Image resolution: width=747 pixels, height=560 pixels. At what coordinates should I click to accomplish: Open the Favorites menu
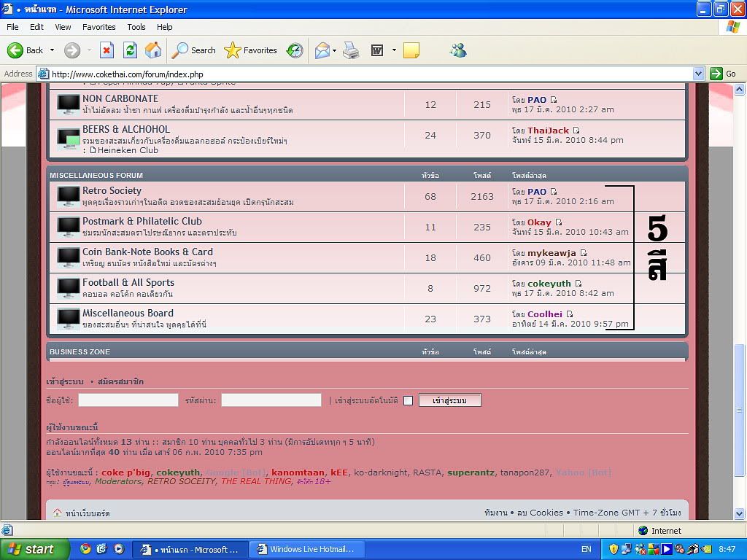99,27
